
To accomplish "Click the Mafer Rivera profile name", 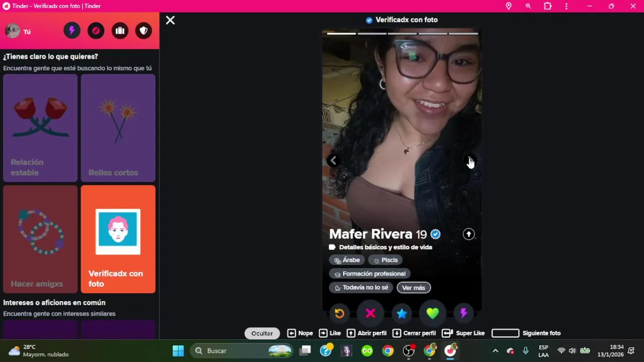I will [371, 234].
